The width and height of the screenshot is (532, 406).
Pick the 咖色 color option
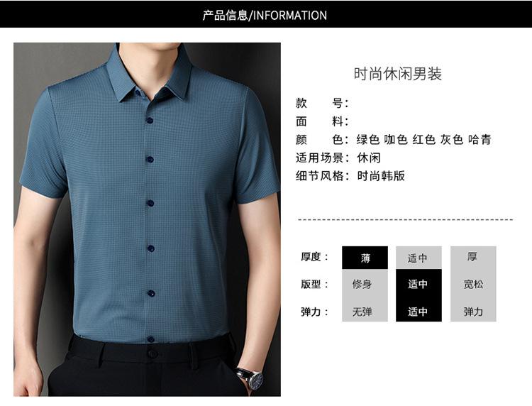click(396, 140)
